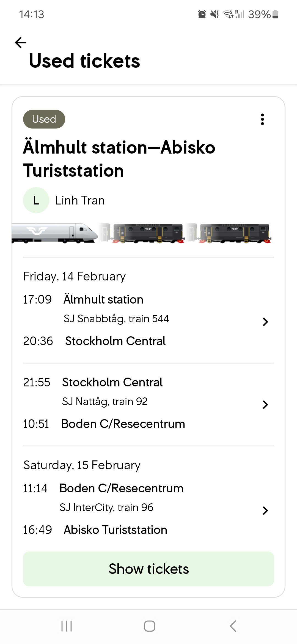Tap the rightmost dark locomotive image

(x=235, y=233)
